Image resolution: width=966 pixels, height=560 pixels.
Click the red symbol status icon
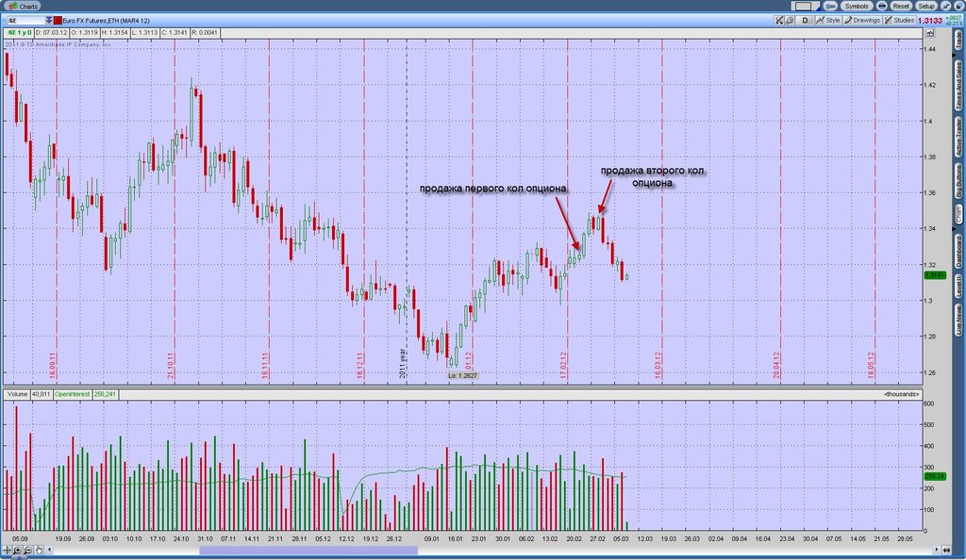[58, 21]
